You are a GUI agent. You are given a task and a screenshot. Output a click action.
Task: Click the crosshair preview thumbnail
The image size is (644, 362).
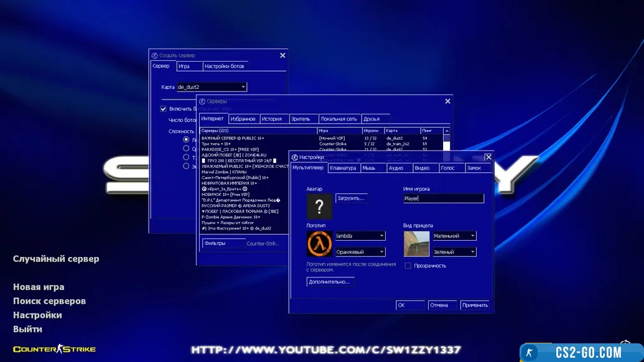click(416, 244)
